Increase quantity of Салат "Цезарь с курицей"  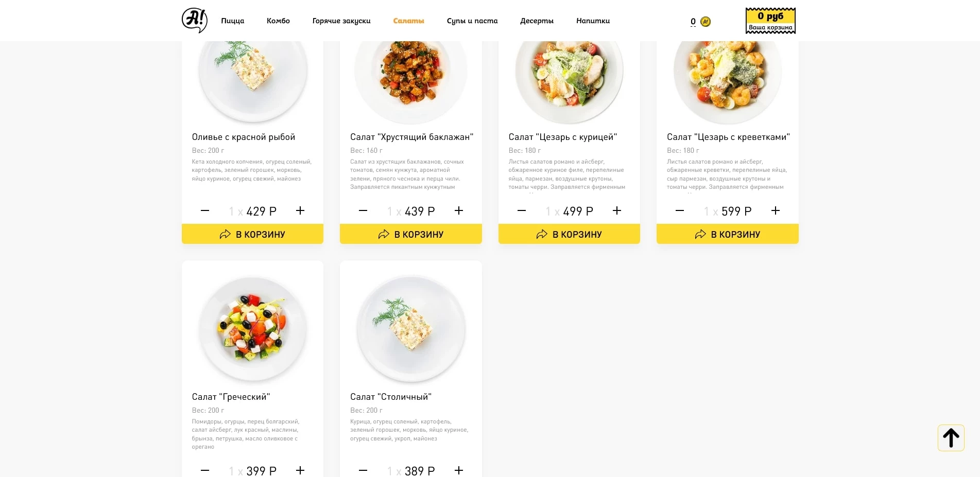coord(617,211)
